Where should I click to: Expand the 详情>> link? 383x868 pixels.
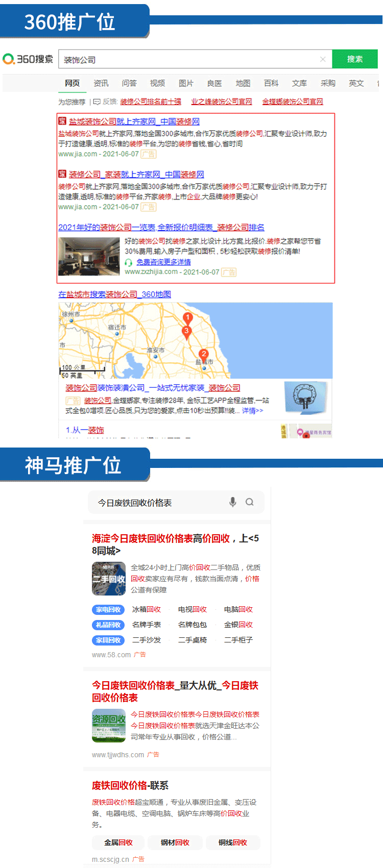click(252, 411)
